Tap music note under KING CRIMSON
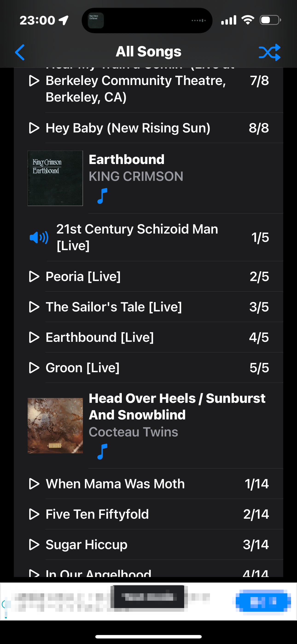 point(102,196)
